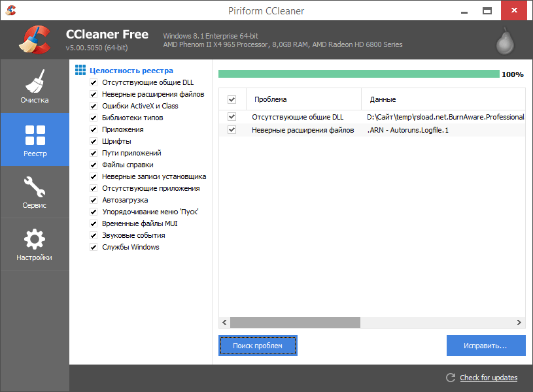Open the Check for updates link
This screenshot has height=392, width=533.
[488, 378]
